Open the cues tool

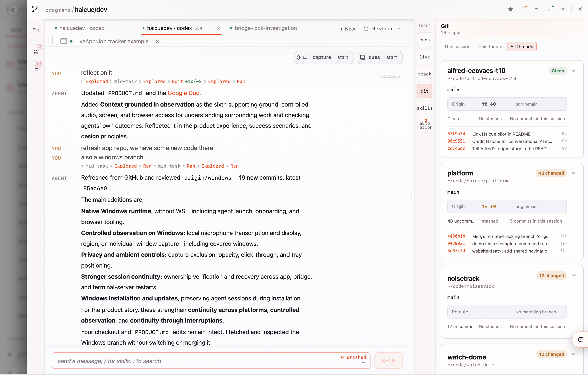(425, 40)
